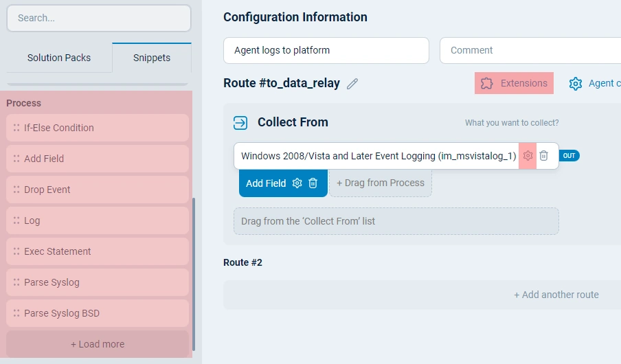Click the pencil icon to rename route
The width and height of the screenshot is (621, 364).
coord(352,84)
